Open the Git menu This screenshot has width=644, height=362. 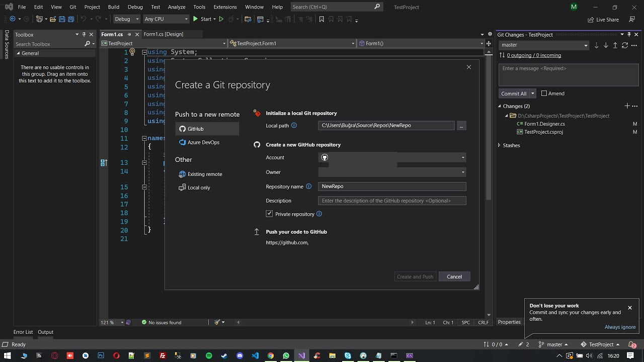[73, 7]
